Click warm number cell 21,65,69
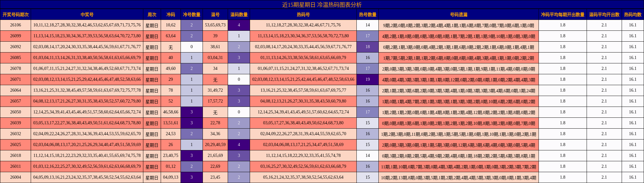This screenshot has width=644, height=183. [215, 156]
